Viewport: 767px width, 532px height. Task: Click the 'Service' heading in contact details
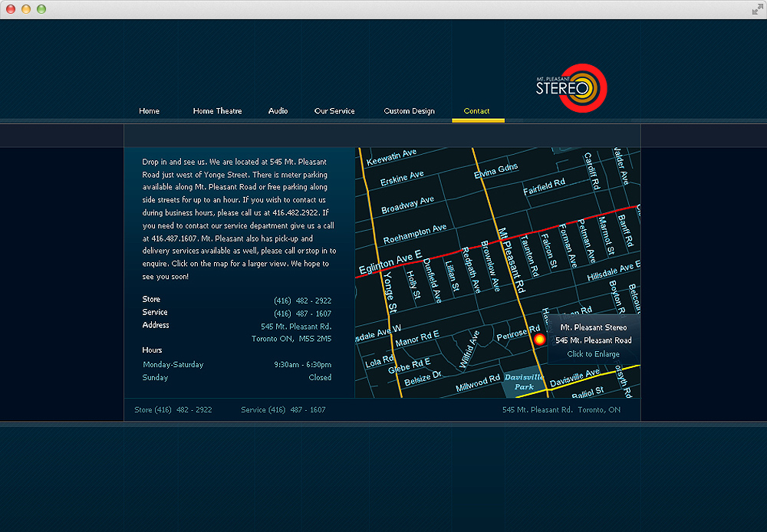coord(155,312)
